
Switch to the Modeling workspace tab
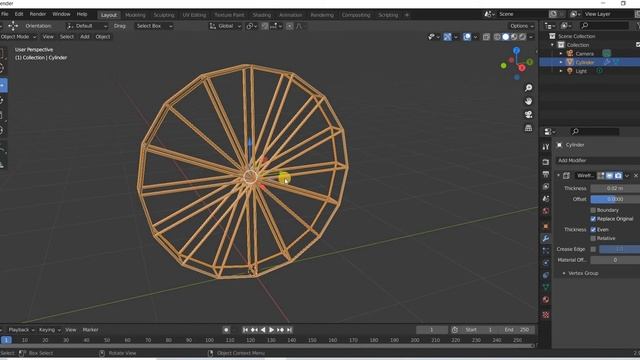click(135, 15)
